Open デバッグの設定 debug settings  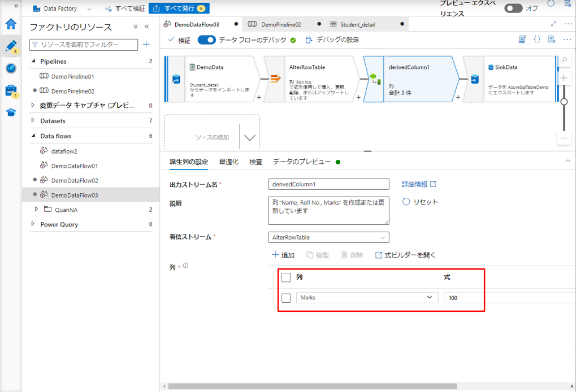(x=332, y=40)
